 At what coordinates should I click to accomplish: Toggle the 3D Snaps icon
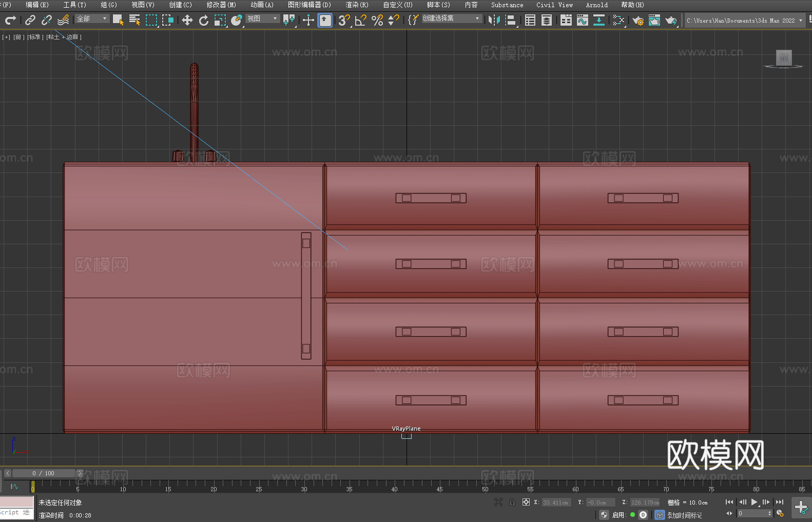(x=344, y=20)
